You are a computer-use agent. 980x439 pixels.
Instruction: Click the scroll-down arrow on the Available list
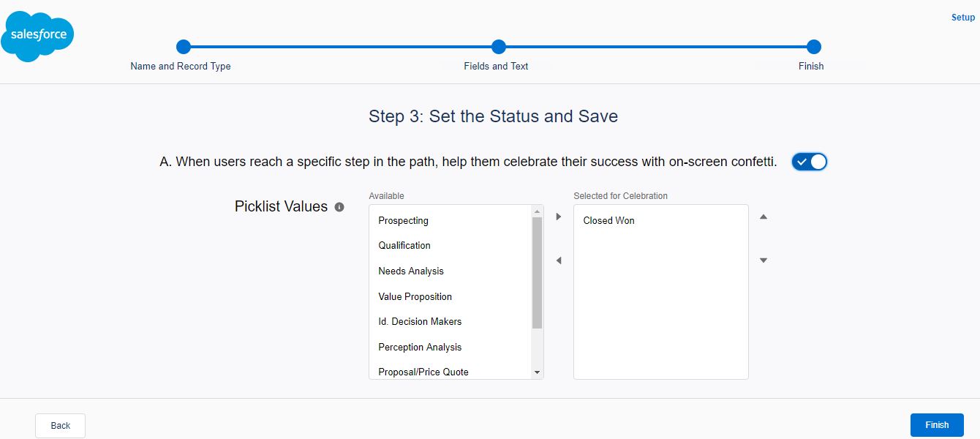click(x=537, y=372)
